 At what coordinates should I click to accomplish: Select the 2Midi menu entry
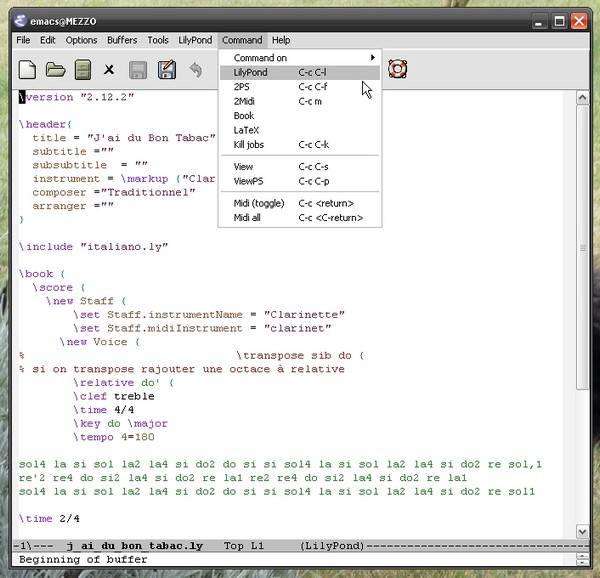300,101
